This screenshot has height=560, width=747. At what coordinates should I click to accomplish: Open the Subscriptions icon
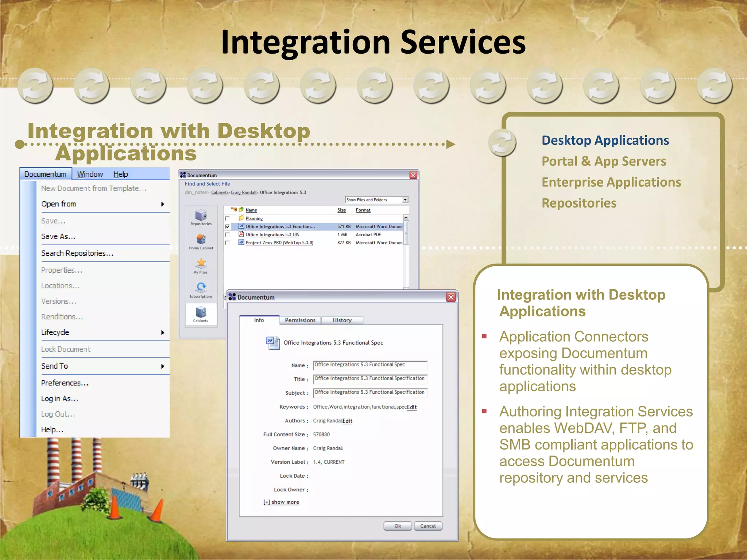(x=201, y=288)
